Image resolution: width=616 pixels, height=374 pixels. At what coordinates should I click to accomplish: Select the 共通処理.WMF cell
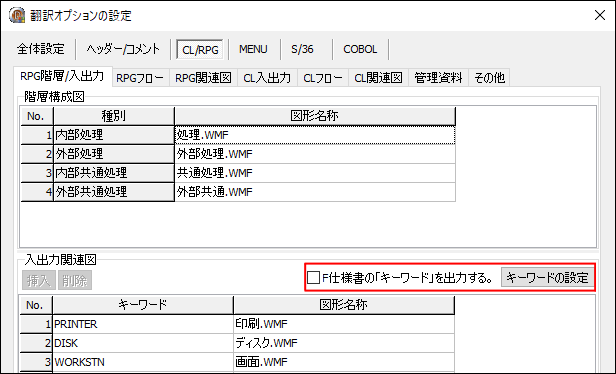click(x=315, y=173)
